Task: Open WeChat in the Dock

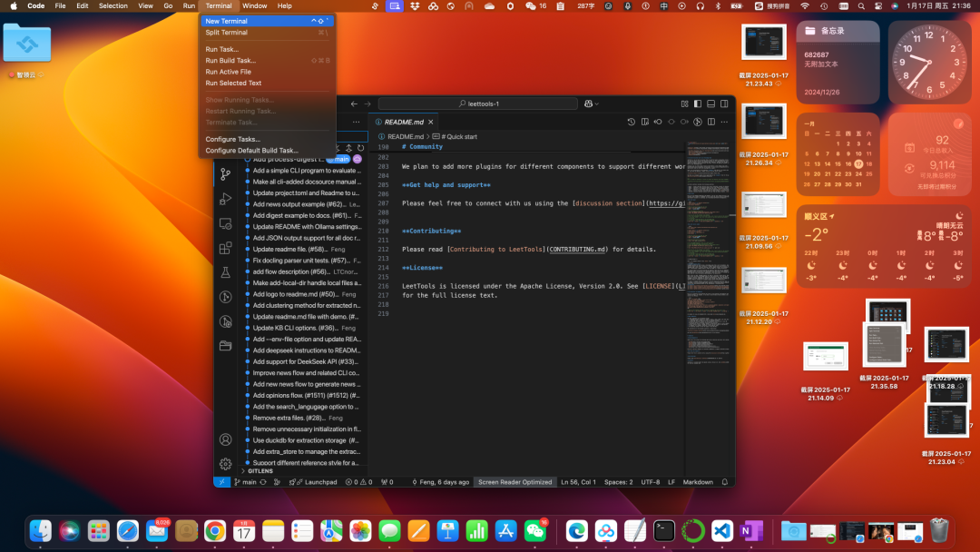Action: pyautogui.click(x=535, y=531)
